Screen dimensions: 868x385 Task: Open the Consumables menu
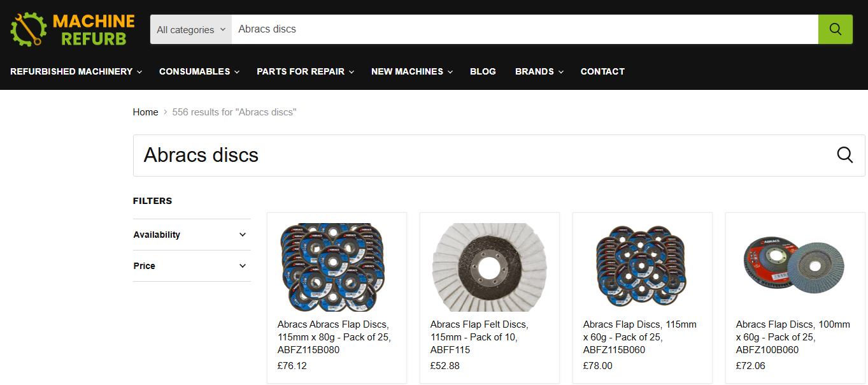click(x=195, y=71)
